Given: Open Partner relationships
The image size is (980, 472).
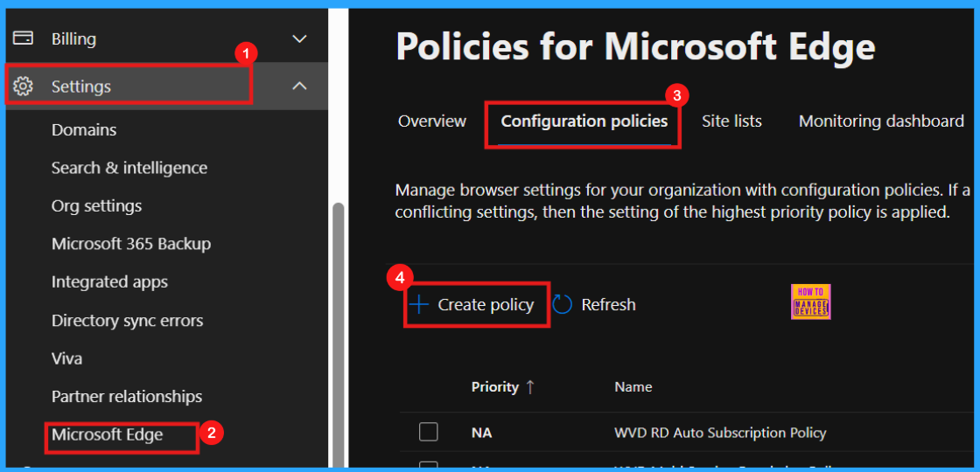Looking at the screenshot, I should (x=127, y=397).
